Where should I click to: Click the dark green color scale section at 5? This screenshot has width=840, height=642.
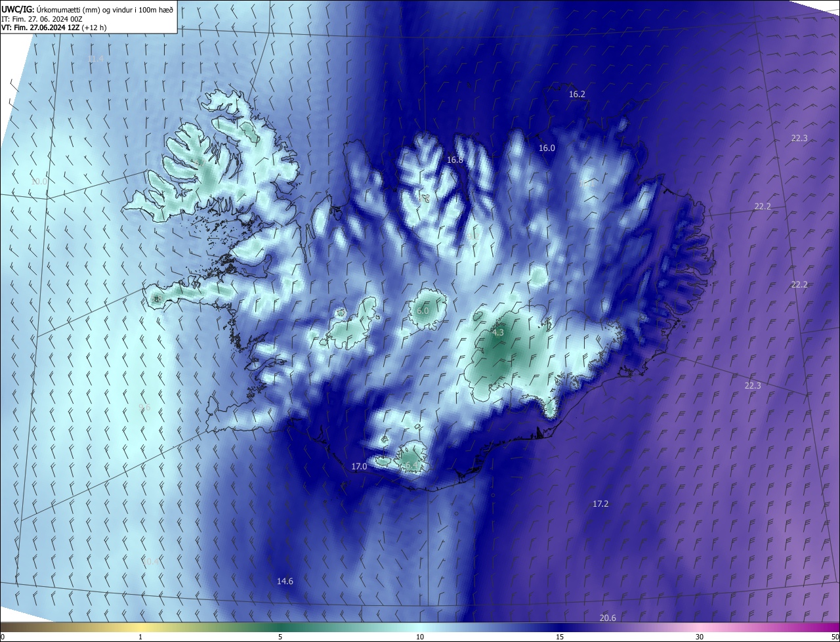(280, 628)
